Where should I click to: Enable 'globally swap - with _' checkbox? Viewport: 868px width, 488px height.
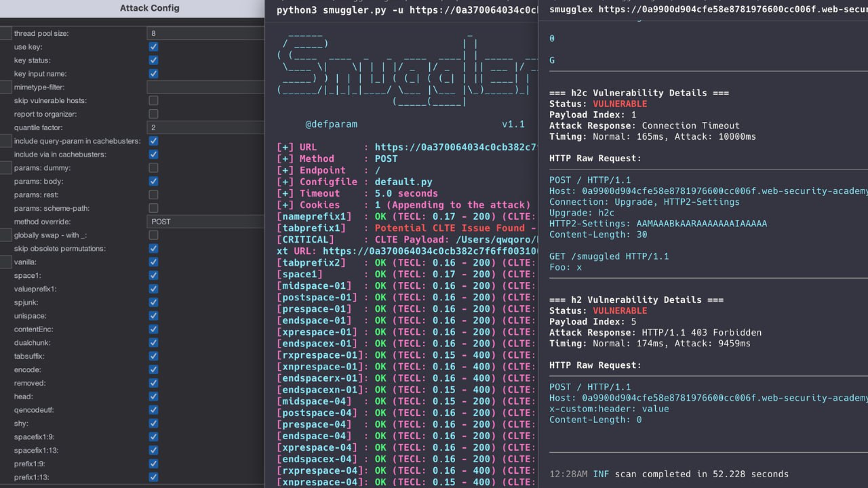(x=153, y=235)
